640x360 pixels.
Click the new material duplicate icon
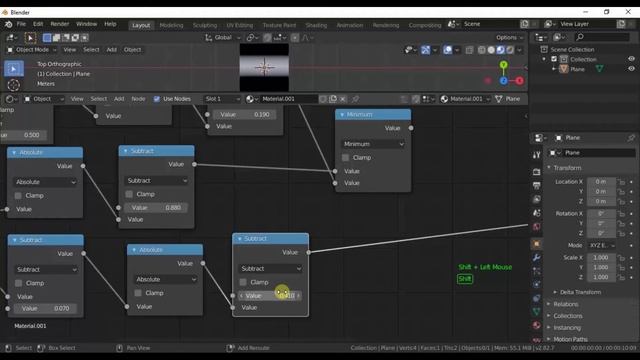(x=333, y=99)
